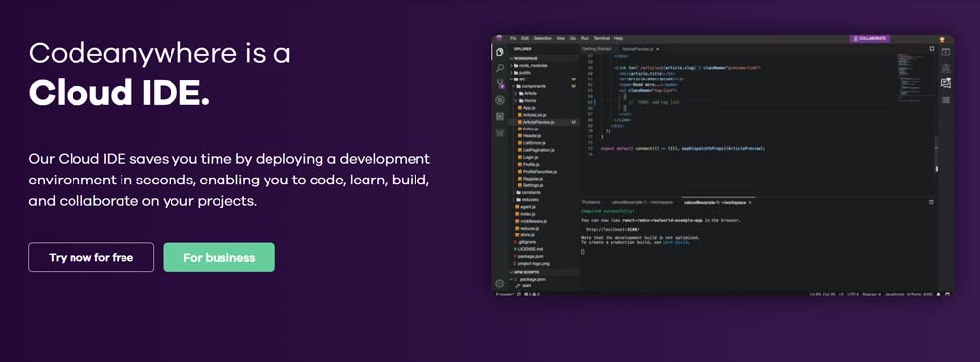Open Register.js in the explorer
980x362 pixels.
pyautogui.click(x=533, y=179)
